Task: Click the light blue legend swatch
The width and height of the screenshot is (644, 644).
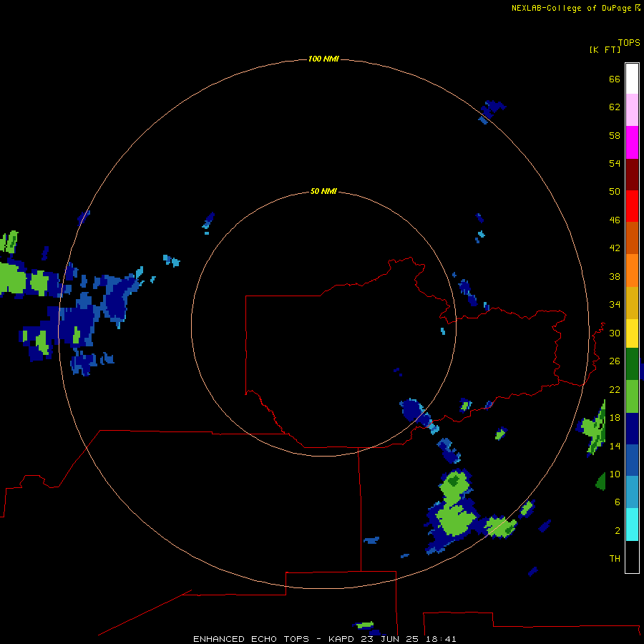Action: pos(632,492)
